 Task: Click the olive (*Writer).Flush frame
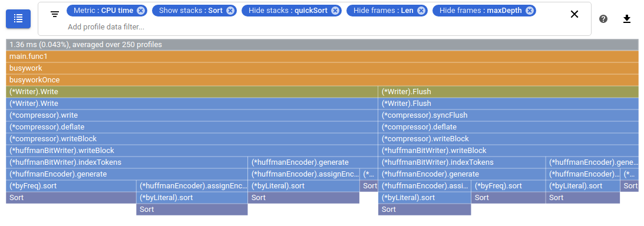(x=508, y=92)
